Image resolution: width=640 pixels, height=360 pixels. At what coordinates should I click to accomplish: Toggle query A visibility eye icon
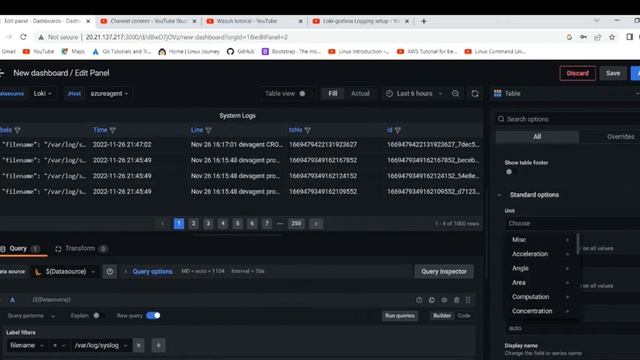click(x=444, y=300)
